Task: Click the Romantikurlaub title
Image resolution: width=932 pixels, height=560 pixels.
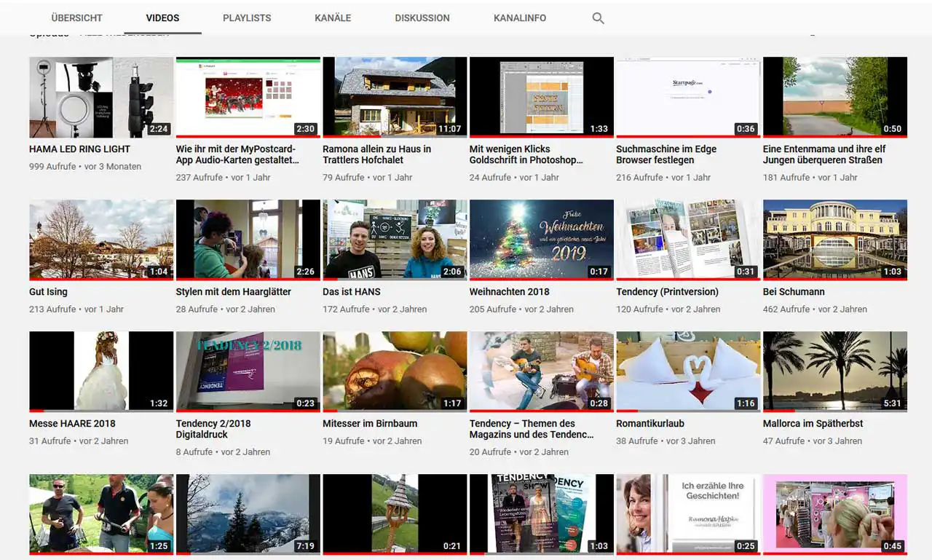Action: click(650, 423)
